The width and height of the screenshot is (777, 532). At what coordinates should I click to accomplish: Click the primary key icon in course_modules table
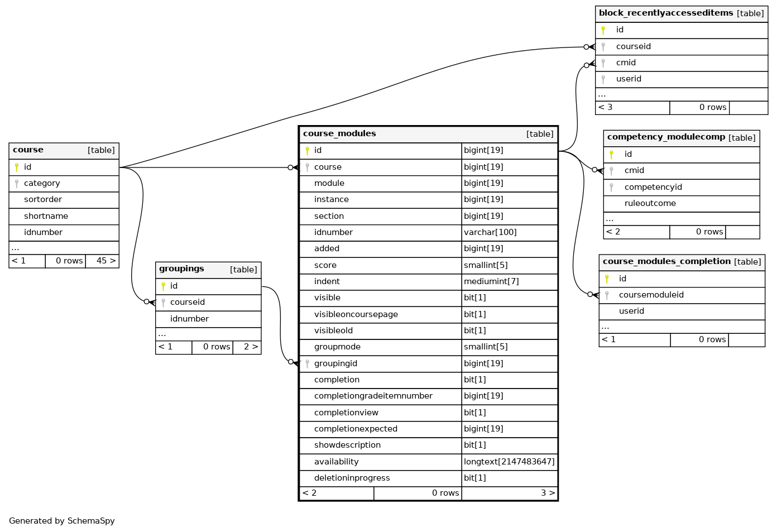307,150
